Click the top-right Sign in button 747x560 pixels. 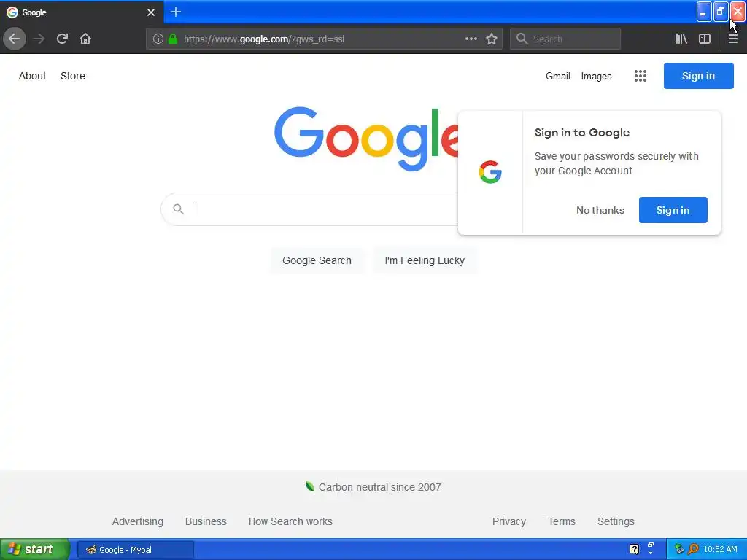pyautogui.click(x=698, y=76)
